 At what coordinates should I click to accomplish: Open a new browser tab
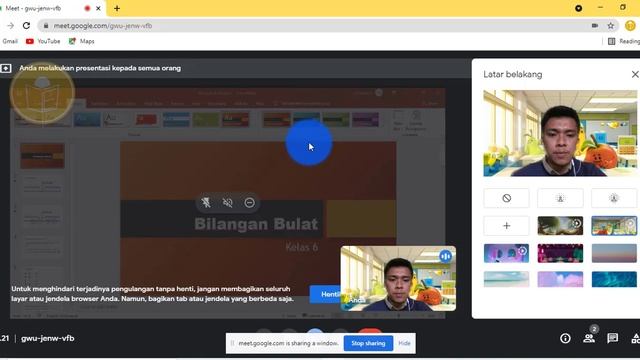pyautogui.click(x=117, y=8)
